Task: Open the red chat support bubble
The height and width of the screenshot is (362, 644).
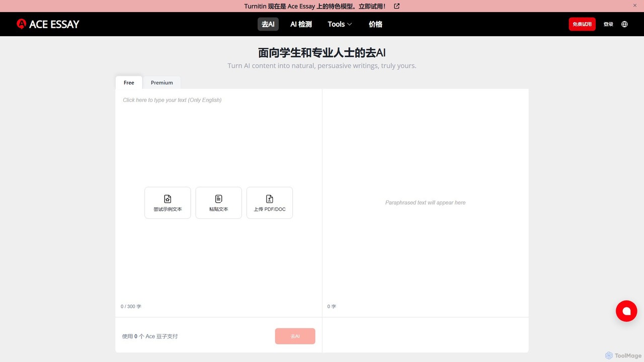Action: (626, 311)
